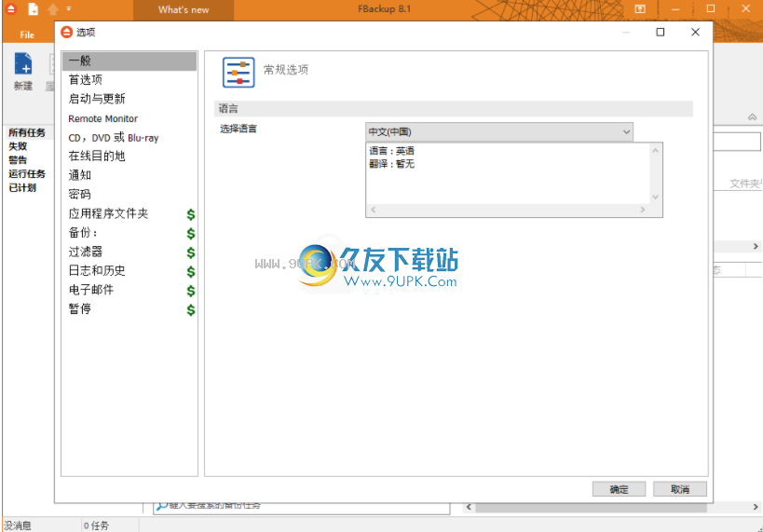This screenshot has height=532, width=763.
Task: Open quick access toolbar dropdown arrow
Action: [x=69, y=8]
